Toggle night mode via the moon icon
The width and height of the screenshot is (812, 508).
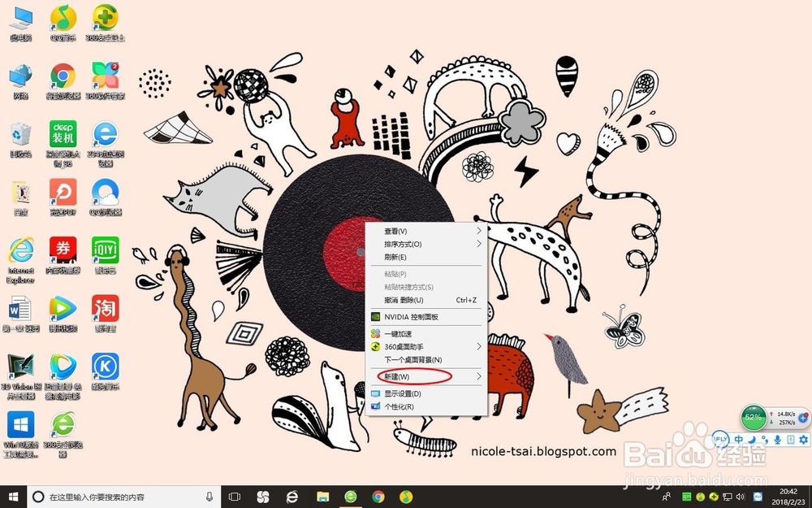(751, 439)
